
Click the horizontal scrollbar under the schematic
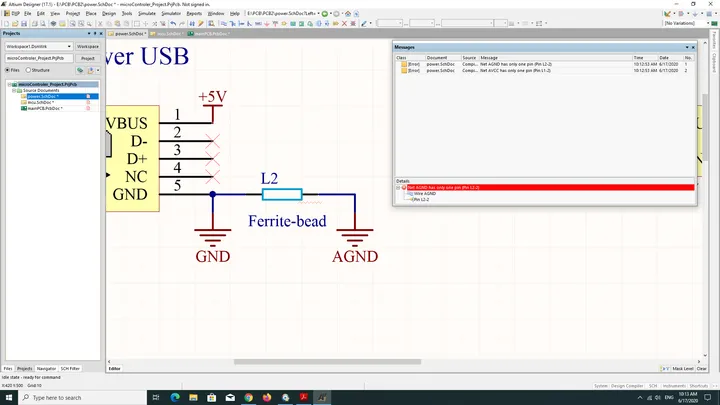point(327,362)
